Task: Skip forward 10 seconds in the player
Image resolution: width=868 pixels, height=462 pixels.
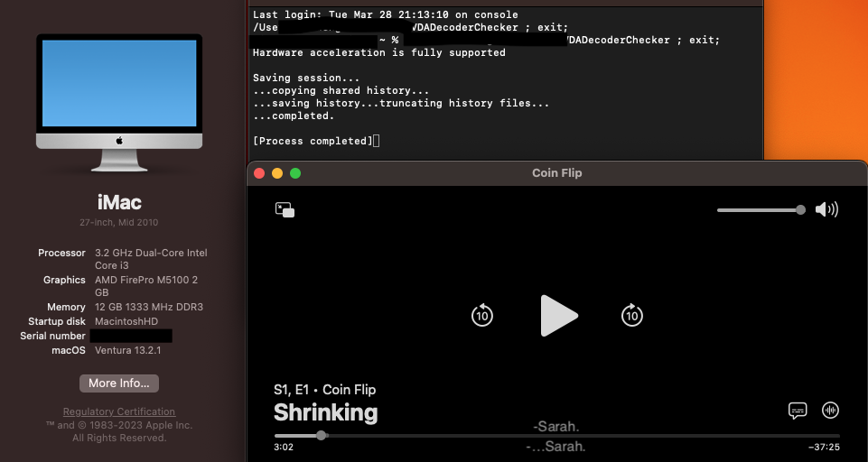Action: pos(632,316)
